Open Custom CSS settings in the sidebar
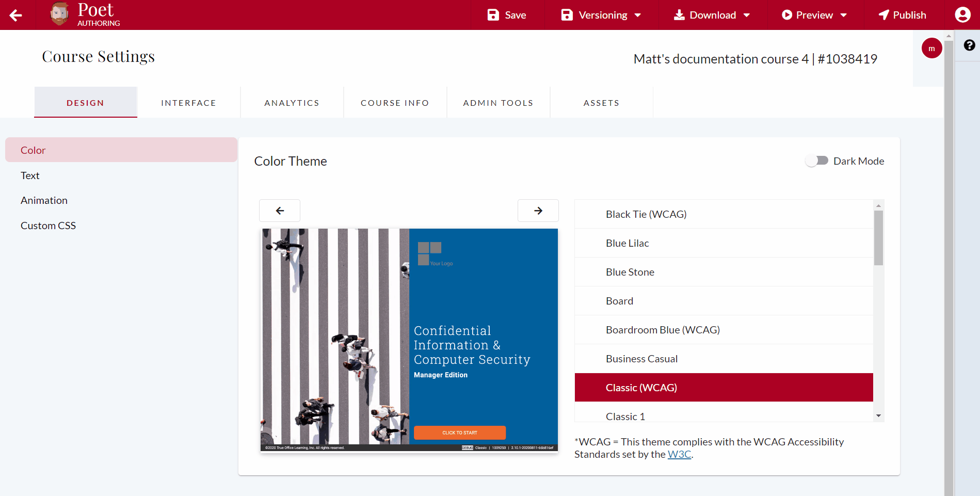The height and width of the screenshot is (496, 980). click(48, 225)
